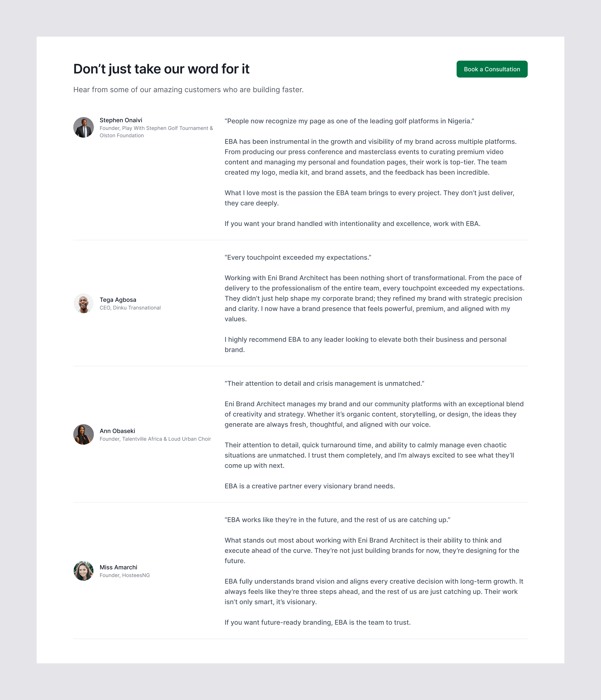Click the "Don't just take our word" heading
The image size is (601, 700).
point(161,69)
